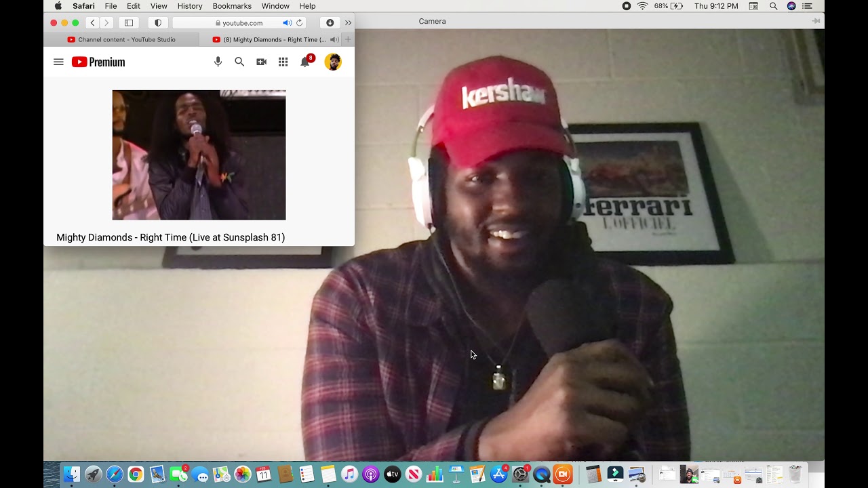Open the Create video camera icon
The width and height of the screenshot is (868, 488).
261,62
